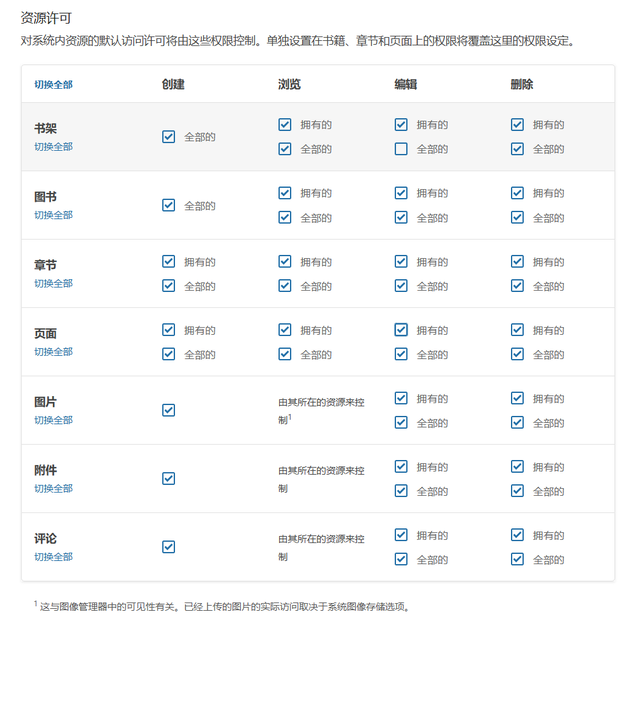Toggle 图书 创建 全部的 checkbox

click(168, 205)
